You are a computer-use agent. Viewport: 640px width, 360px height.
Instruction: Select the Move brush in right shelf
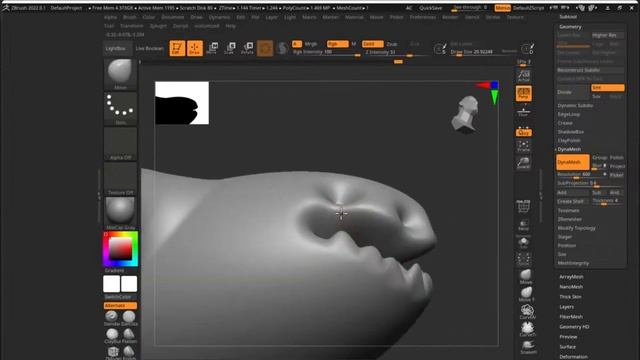[527, 276]
